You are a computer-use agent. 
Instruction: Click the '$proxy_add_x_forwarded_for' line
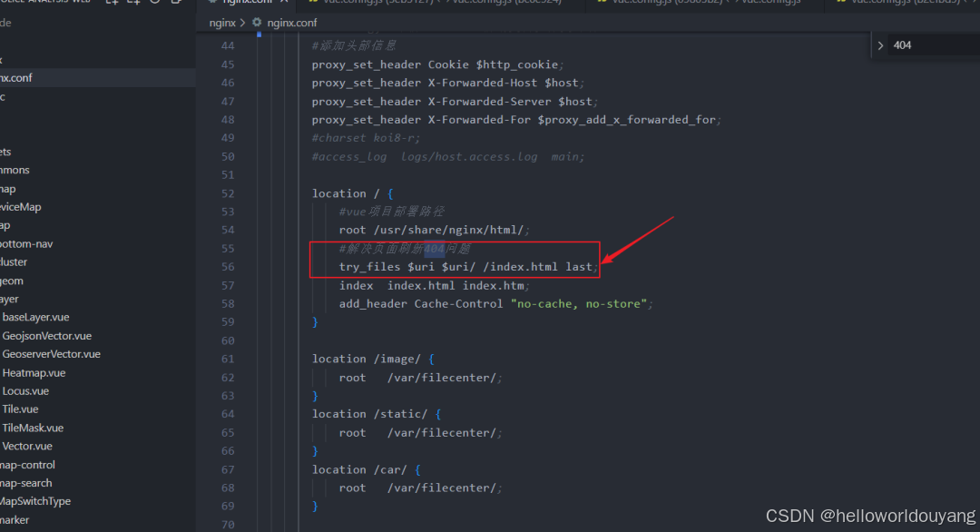coord(516,120)
